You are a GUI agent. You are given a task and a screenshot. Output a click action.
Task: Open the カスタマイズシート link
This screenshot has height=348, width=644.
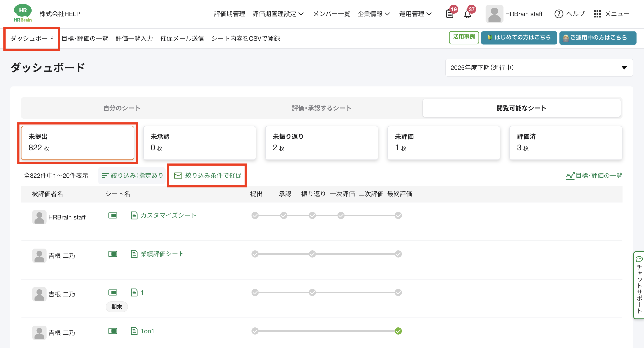pos(168,215)
